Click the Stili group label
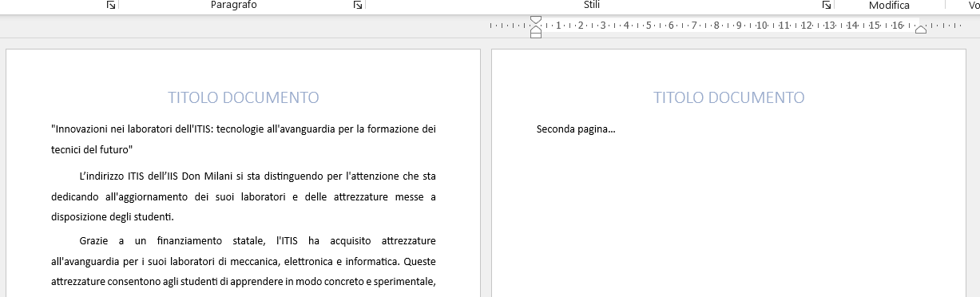Screen dimensions: 980x297 click(592, 6)
